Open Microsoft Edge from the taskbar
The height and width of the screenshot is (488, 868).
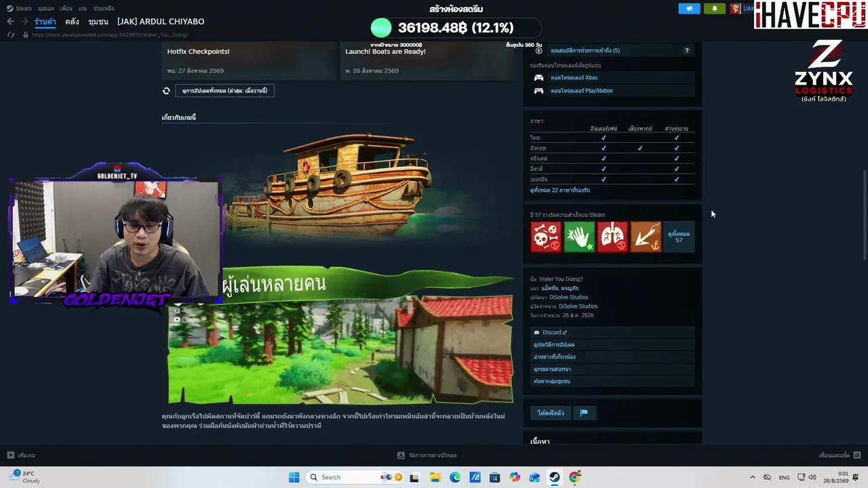(455, 477)
